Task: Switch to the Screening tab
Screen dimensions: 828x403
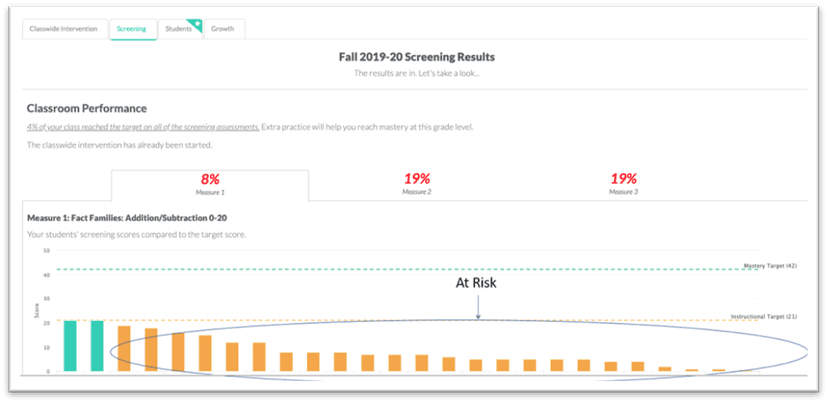Action: (x=131, y=29)
